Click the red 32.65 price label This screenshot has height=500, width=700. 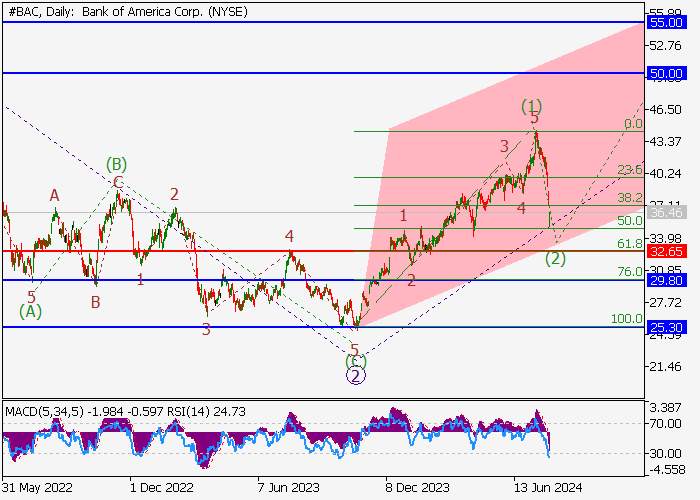(x=666, y=251)
